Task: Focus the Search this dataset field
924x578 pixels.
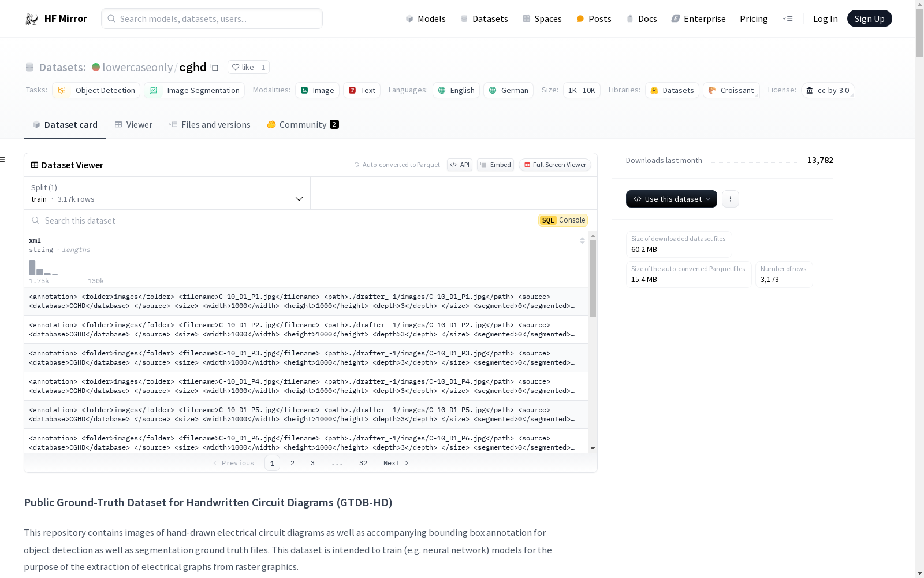Action: (283, 220)
